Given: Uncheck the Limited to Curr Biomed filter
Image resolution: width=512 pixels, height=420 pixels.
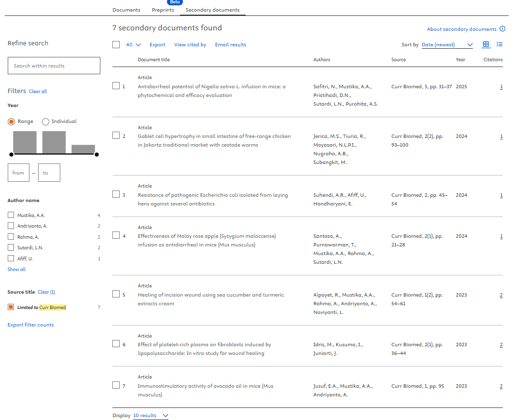Looking at the screenshot, I should point(11,307).
